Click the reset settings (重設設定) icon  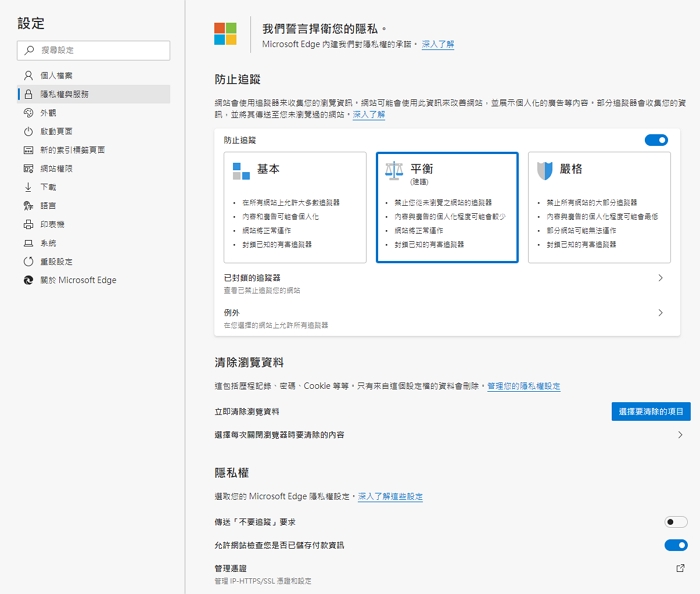(x=28, y=262)
